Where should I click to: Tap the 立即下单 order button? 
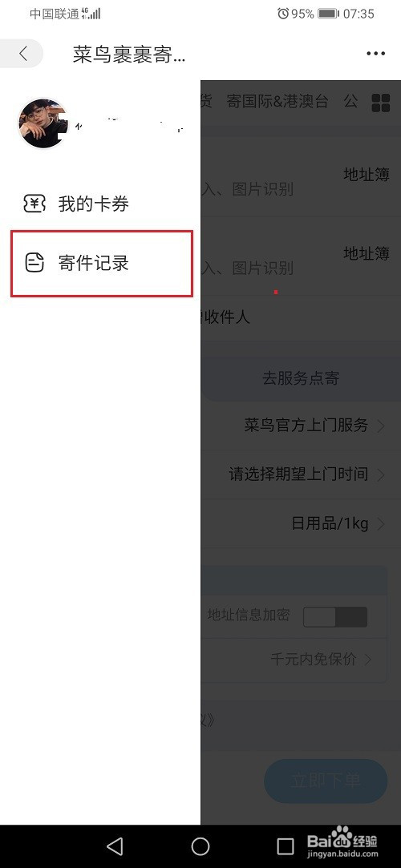coord(326,781)
